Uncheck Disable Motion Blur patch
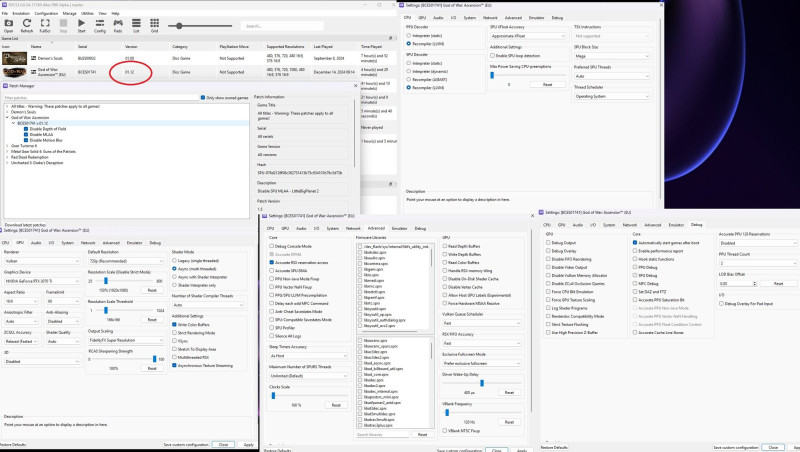800x452 pixels. [x=26, y=140]
